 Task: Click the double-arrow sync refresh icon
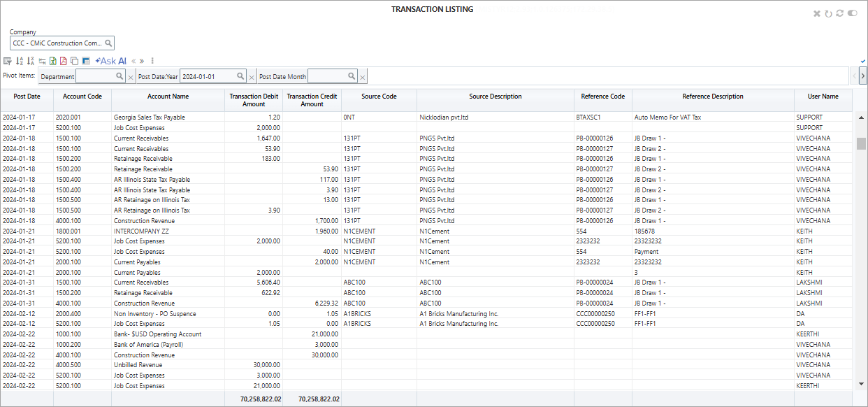tap(839, 13)
